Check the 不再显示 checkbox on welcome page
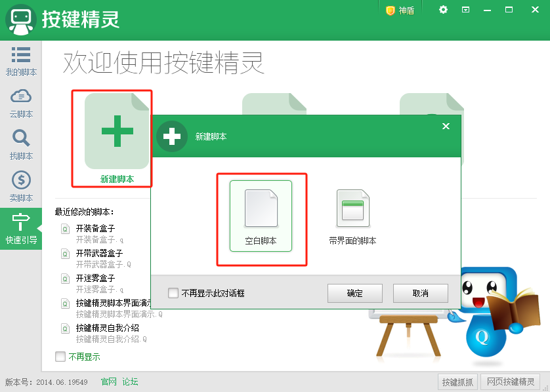Image resolution: width=550 pixels, height=392 pixels. 60,357
